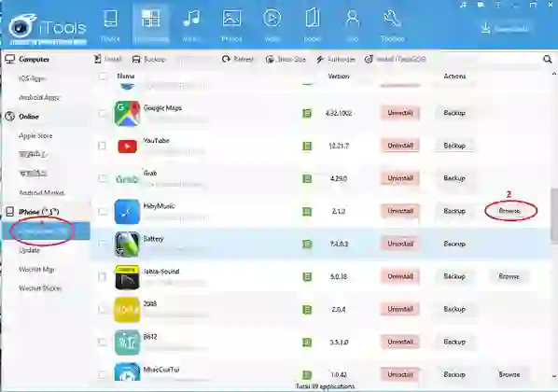Tick the YouTube row checkbox

pos(102,146)
